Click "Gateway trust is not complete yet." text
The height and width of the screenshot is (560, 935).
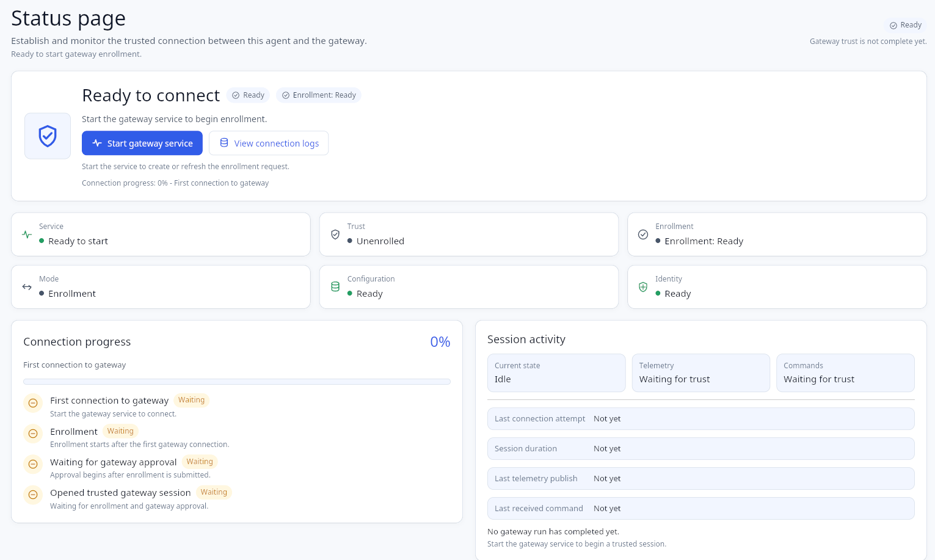[868, 42]
